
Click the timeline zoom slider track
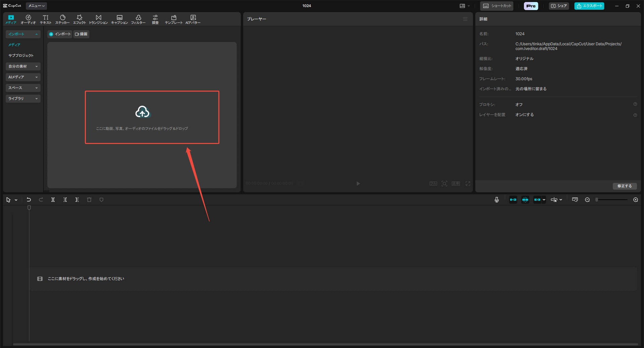pyautogui.click(x=612, y=200)
